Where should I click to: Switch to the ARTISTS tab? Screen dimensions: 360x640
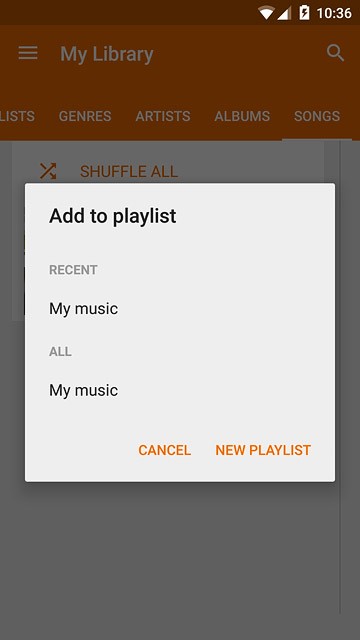pyautogui.click(x=163, y=116)
